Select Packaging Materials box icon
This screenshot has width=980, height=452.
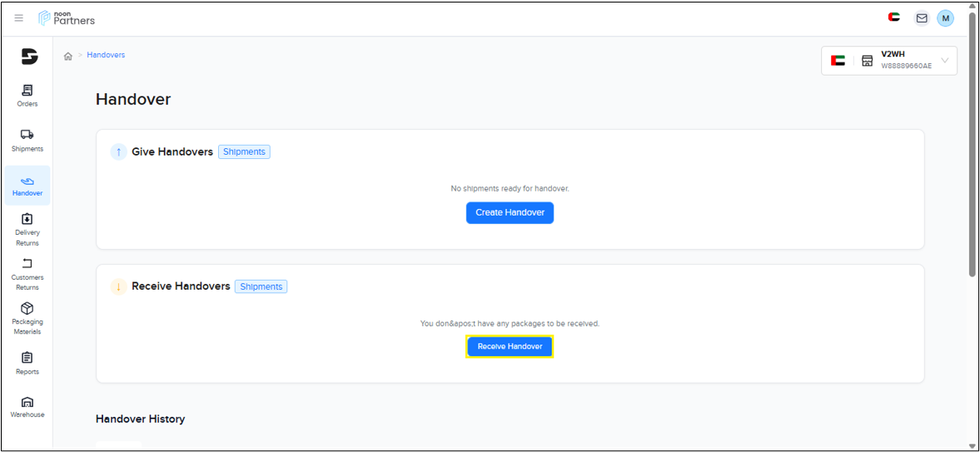(27, 318)
